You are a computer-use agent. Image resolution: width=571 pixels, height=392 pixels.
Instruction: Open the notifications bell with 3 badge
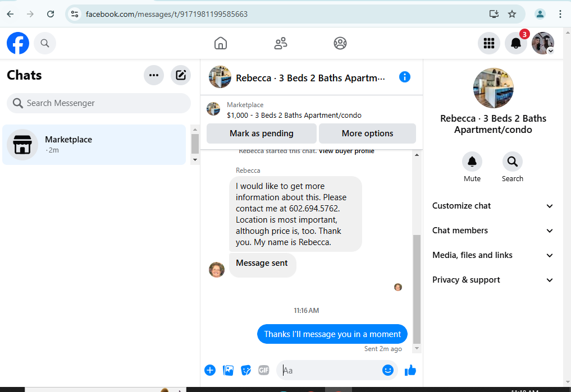(515, 43)
